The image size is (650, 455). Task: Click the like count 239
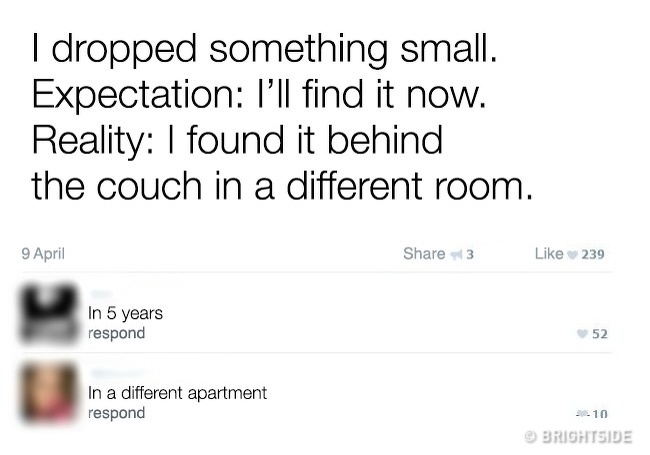point(593,254)
